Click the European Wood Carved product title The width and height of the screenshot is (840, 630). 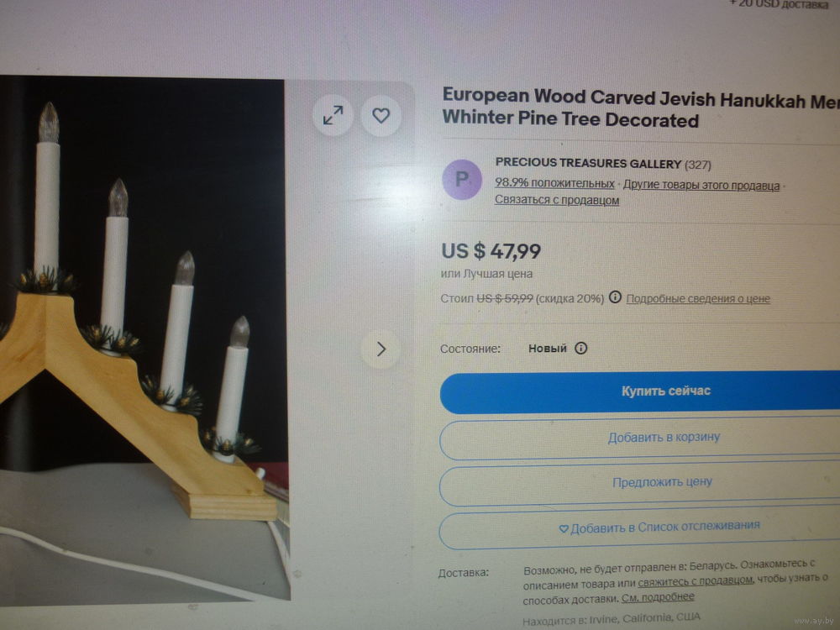[641, 108]
